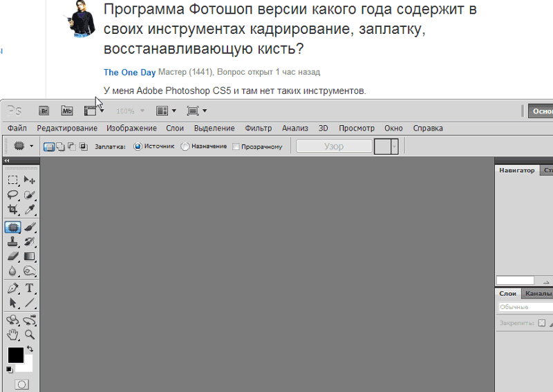Image resolution: width=553 pixels, height=392 pixels.
Task: Open the tool preset picker dropdown
Action: pyautogui.click(x=31, y=146)
